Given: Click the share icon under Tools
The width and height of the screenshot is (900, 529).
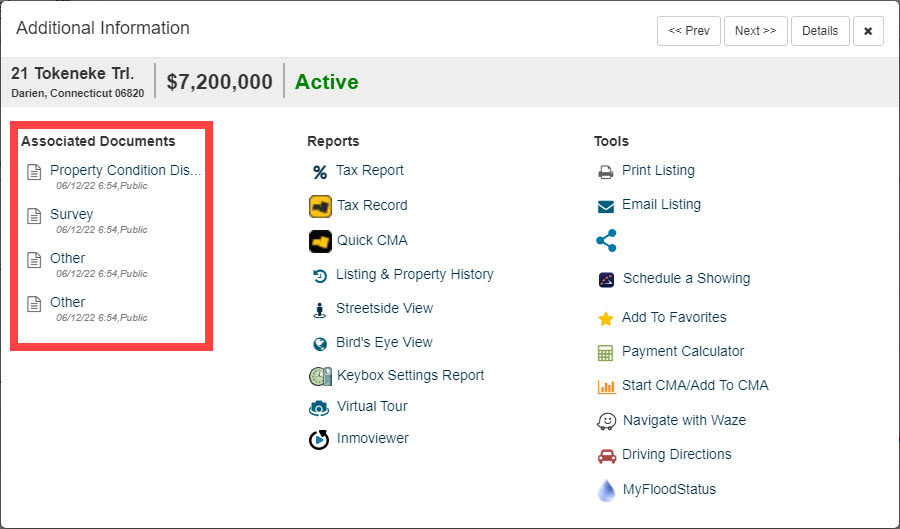Looking at the screenshot, I should (x=606, y=240).
